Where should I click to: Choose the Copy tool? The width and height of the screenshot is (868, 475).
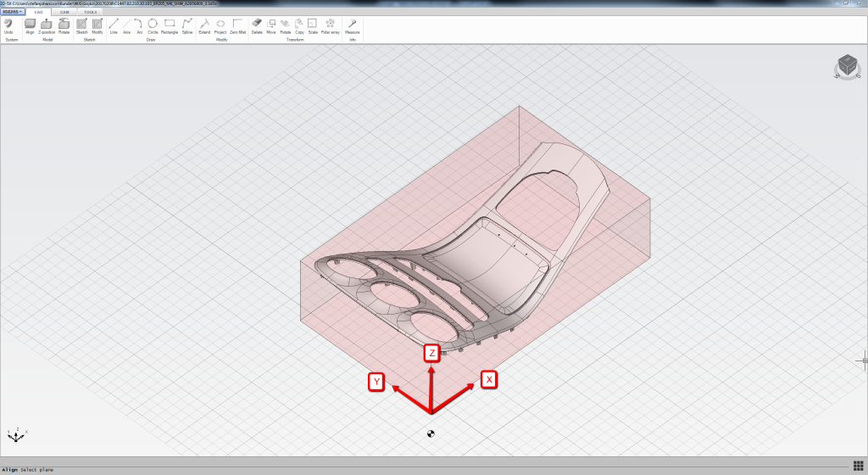(299, 26)
